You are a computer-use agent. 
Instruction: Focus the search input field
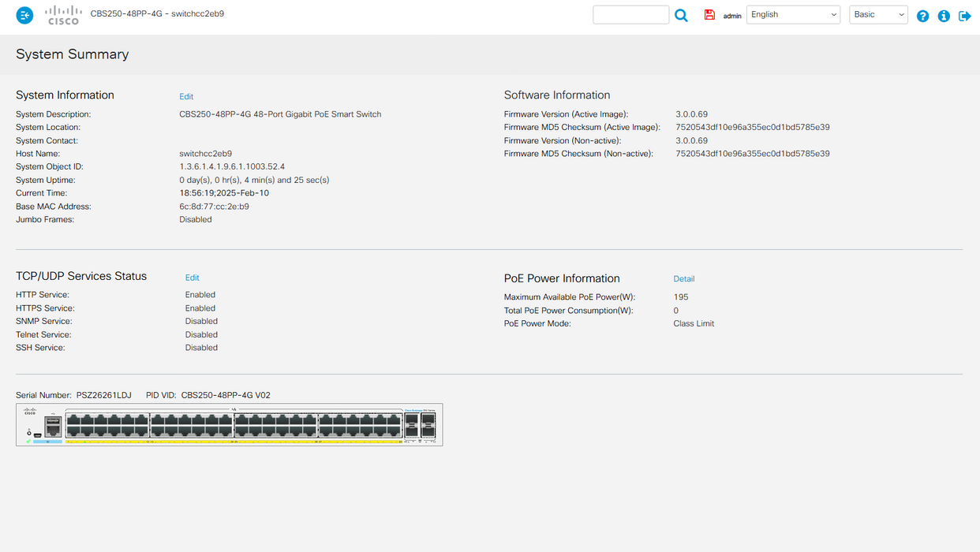[631, 15]
